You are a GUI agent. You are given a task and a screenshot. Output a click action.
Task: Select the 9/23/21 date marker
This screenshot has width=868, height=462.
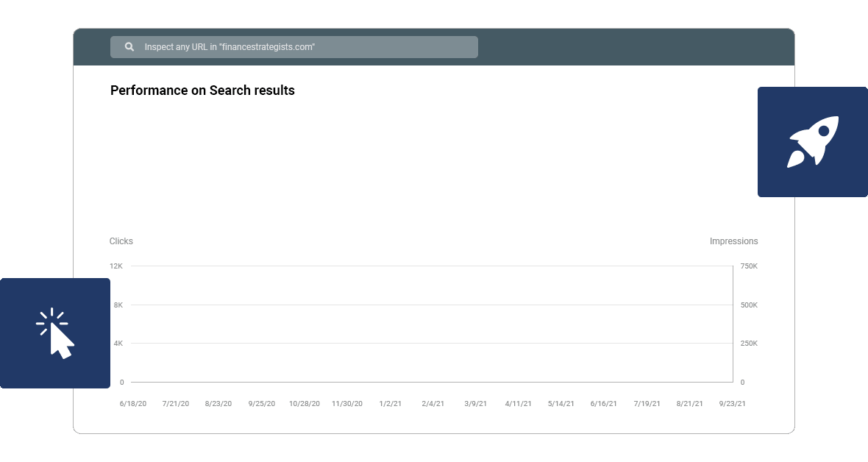click(732, 404)
